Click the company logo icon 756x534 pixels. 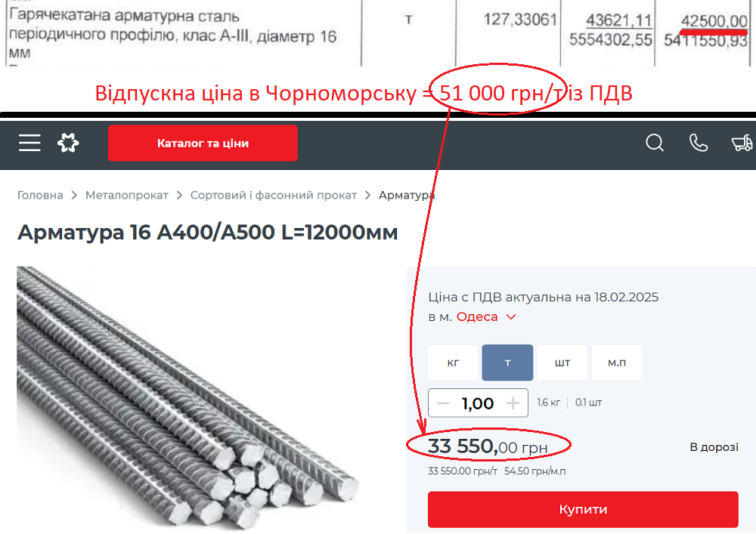68,143
